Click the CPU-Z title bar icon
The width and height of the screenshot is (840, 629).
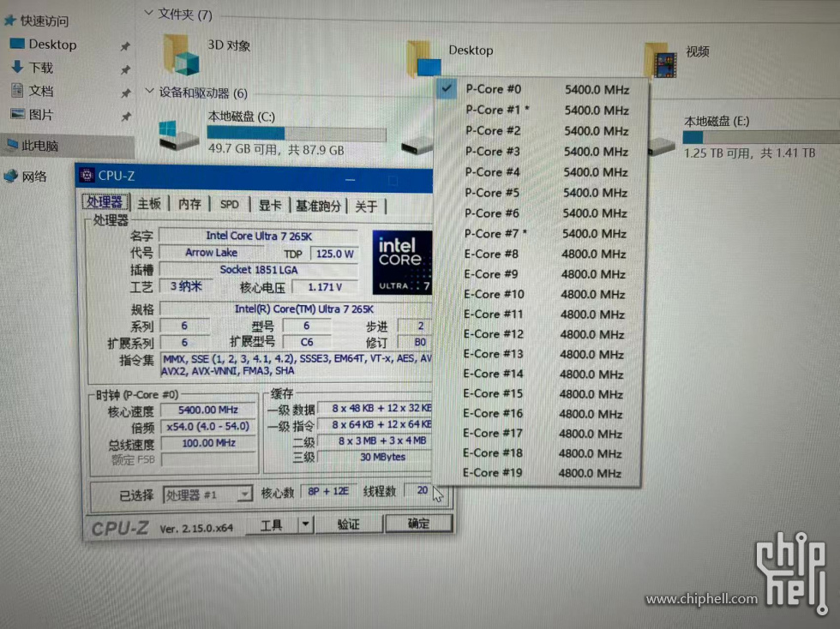pyautogui.click(x=87, y=176)
